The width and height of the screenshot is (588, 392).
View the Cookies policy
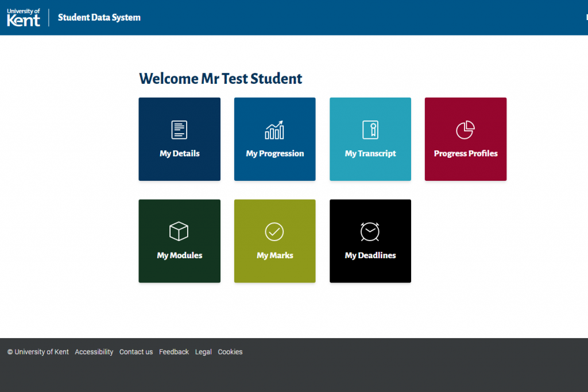coord(230,352)
